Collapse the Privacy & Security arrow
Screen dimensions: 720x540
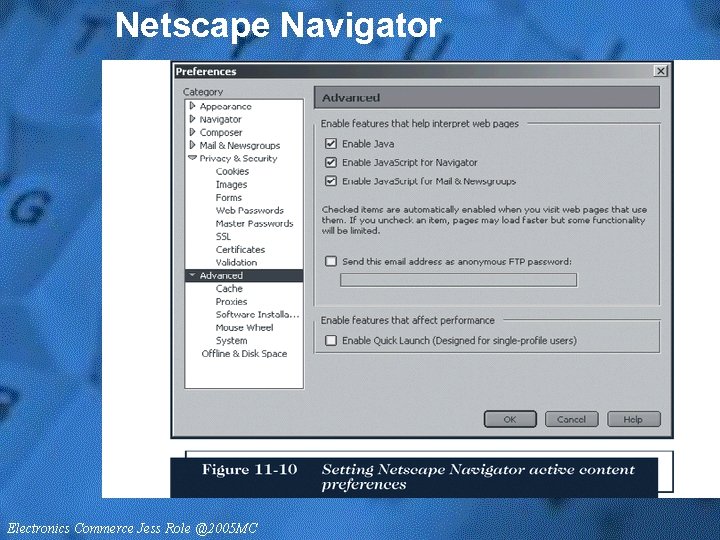[192, 158]
